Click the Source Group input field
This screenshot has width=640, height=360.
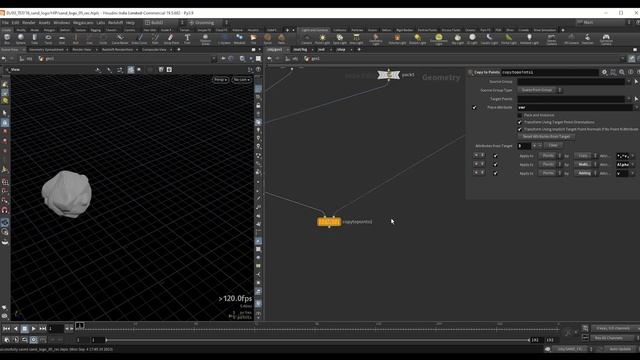tap(571, 82)
